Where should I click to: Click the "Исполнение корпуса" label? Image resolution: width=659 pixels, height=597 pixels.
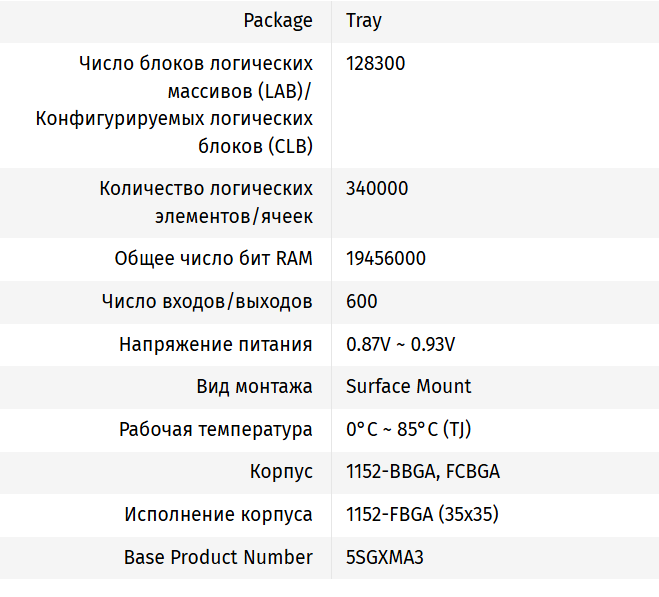coord(219,514)
